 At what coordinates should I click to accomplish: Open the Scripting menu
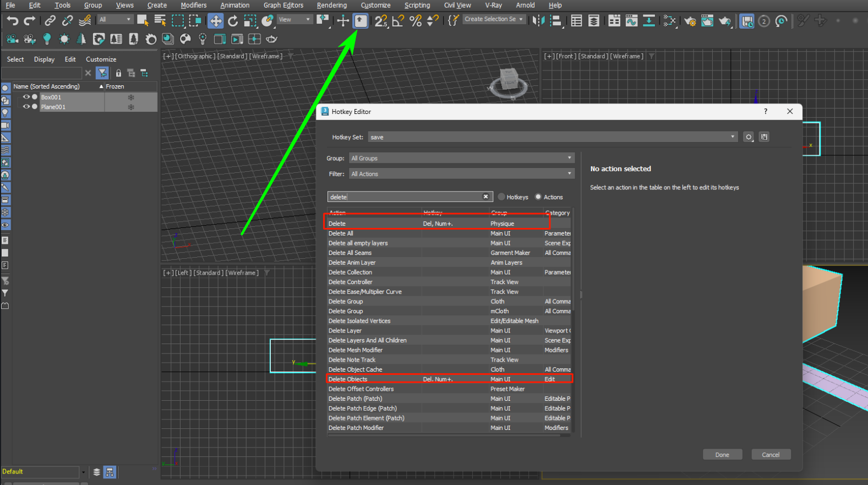[417, 5]
